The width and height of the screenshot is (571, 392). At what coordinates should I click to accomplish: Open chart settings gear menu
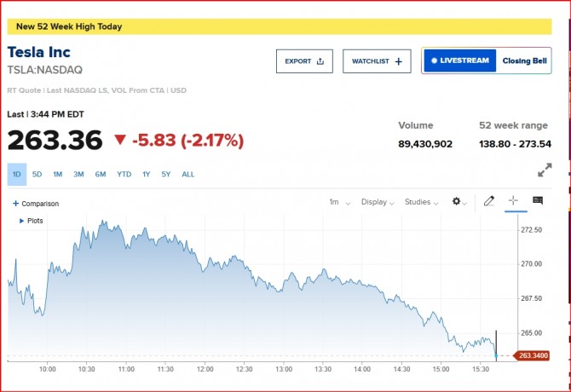459,202
